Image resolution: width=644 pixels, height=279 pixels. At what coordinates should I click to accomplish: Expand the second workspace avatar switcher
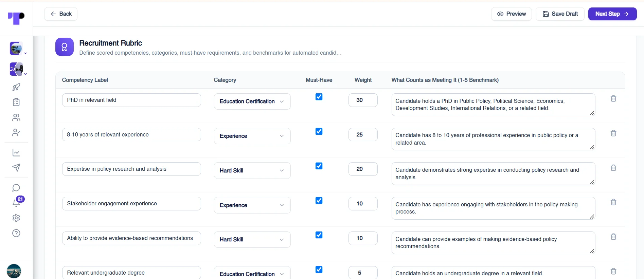pos(18,69)
